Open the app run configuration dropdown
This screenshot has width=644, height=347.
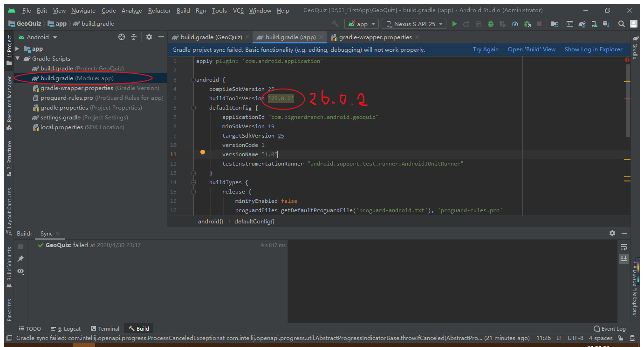click(362, 24)
